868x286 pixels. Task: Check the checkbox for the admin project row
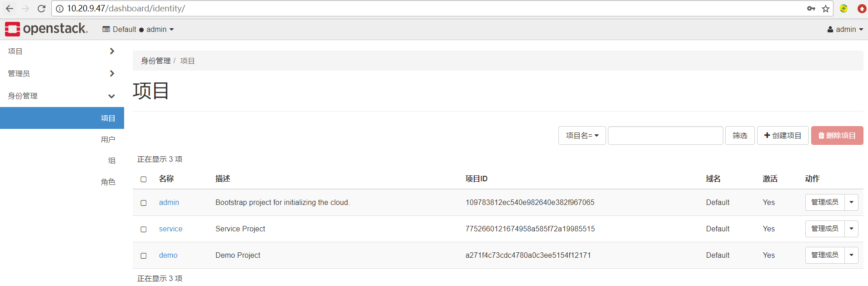click(x=144, y=203)
